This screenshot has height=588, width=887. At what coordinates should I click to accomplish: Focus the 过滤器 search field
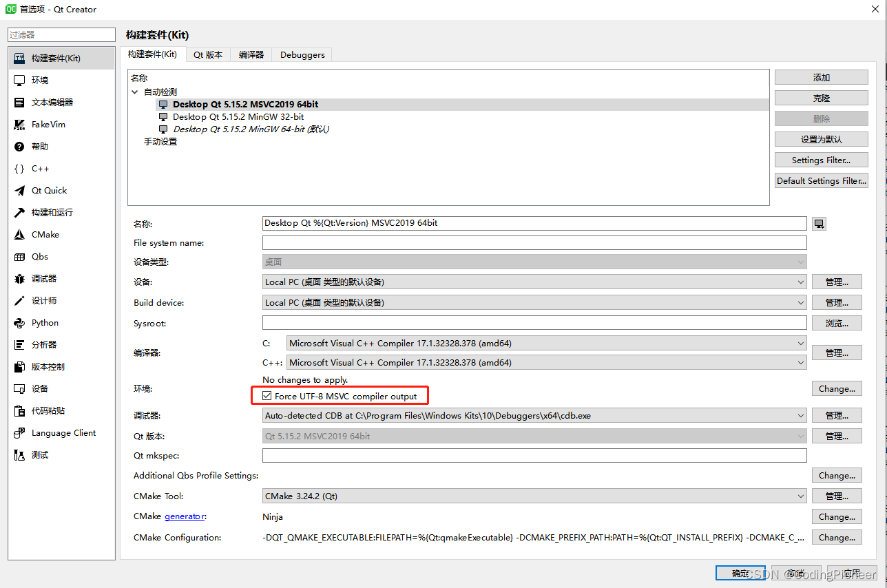click(x=61, y=34)
